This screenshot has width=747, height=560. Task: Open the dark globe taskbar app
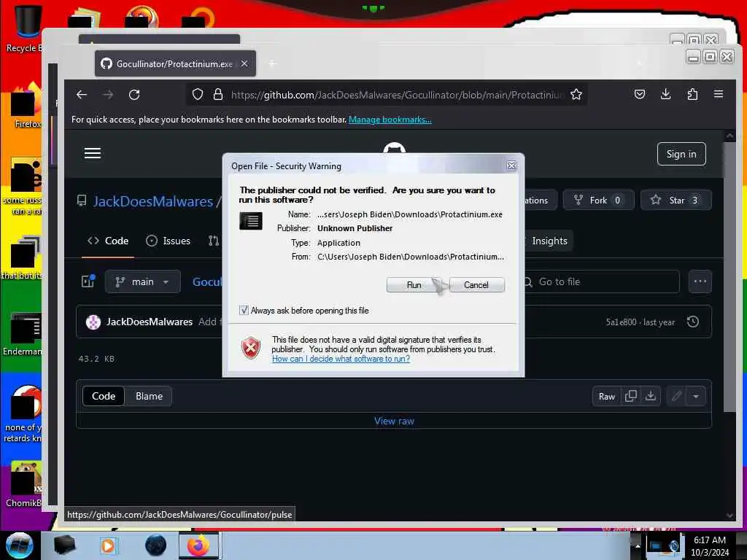click(x=155, y=545)
